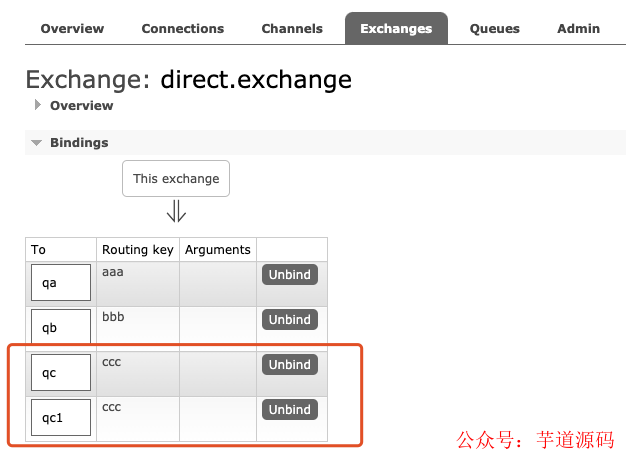
Task: Collapse the Bindings section triangle
Action: click(36, 143)
